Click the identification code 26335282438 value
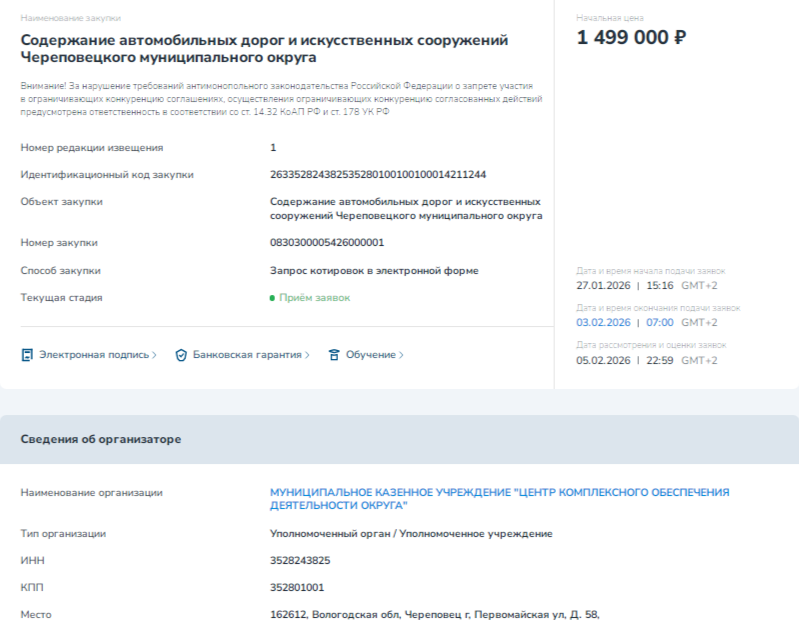The height and width of the screenshot is (620, 799). pyautogui.click(x=378, y=174)
